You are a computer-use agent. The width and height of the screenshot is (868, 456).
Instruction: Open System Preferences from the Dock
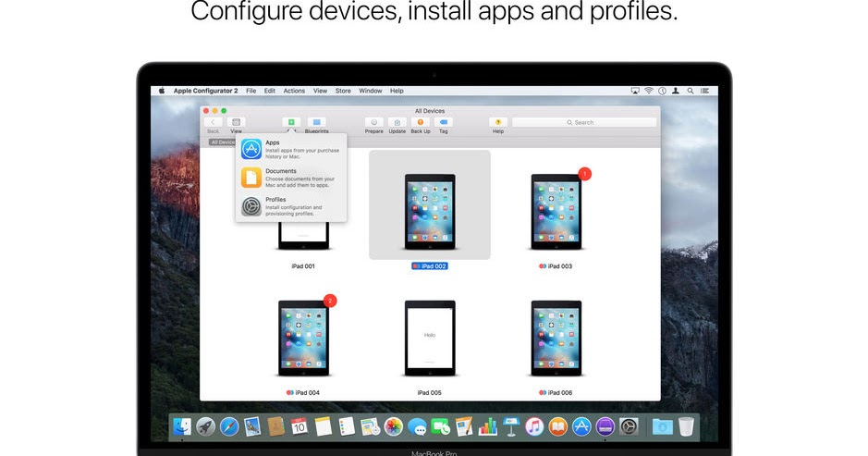pyautogui.click(x=629, y=426)
